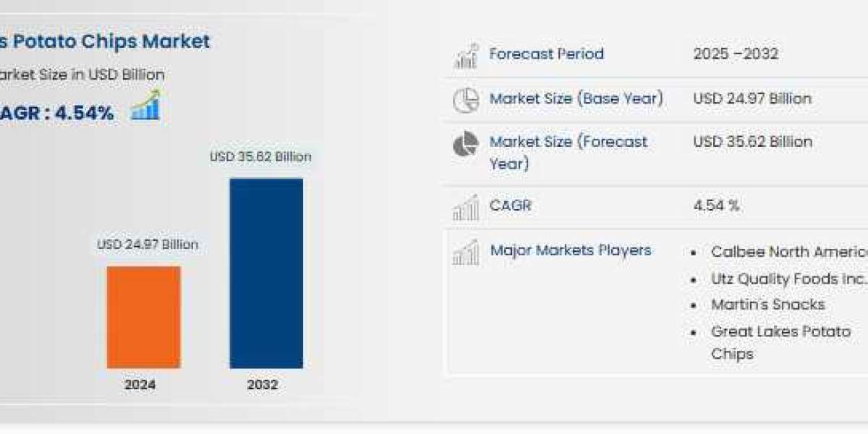The image size is (868, 434).
Task: Click the bar chart icon beside Major Markets Players
Action: pyautogui.click(x=467, y=252)
